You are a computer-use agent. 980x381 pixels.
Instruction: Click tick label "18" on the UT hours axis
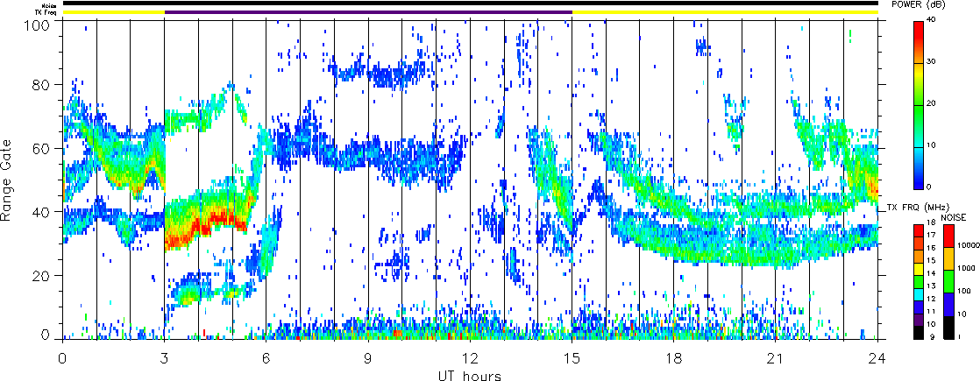(x=674, y=360)
